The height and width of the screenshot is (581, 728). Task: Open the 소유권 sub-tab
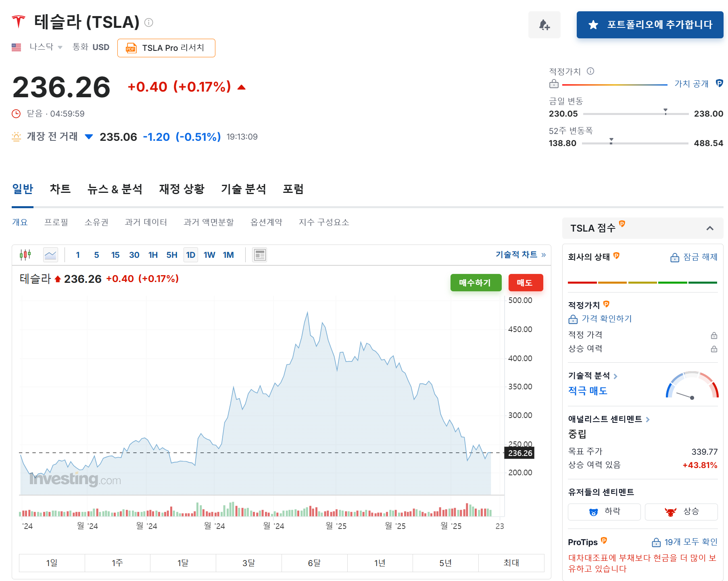click(x=96, y=222)
